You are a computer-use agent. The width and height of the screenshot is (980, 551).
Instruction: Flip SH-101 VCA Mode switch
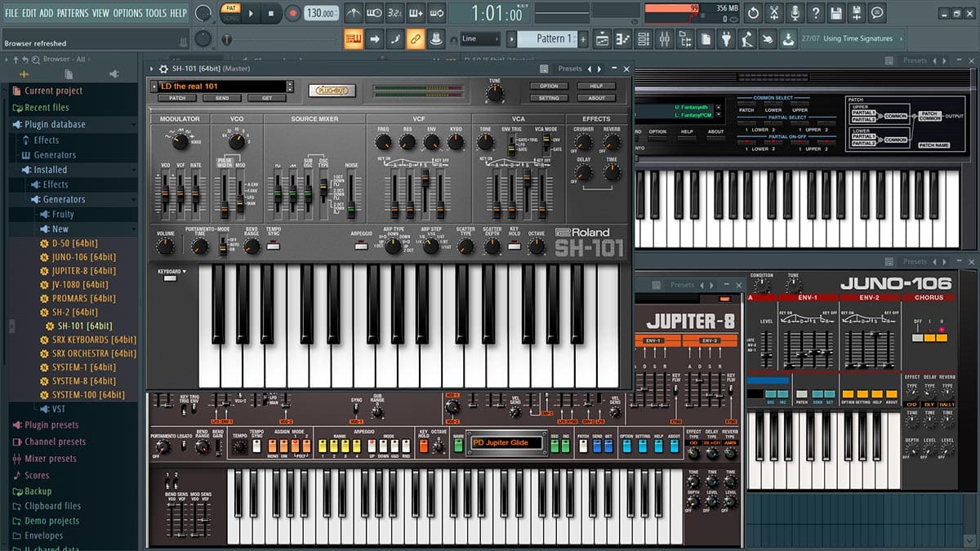point(546,145)
